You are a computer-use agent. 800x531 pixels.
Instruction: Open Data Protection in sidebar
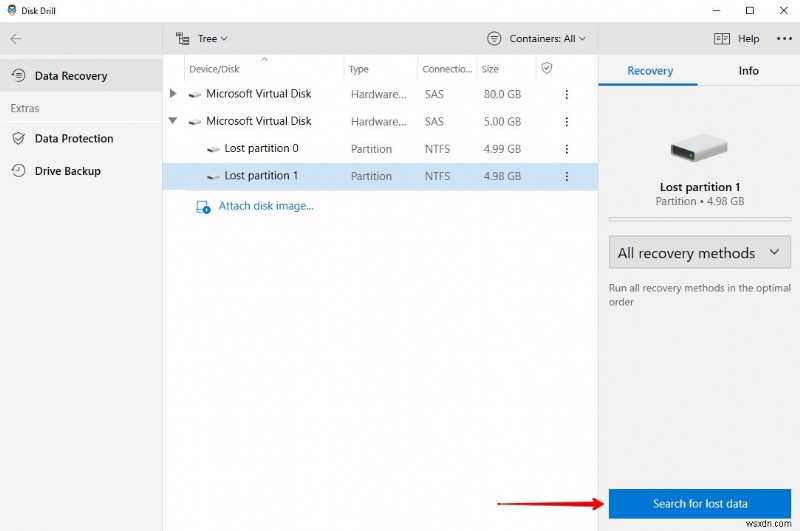tap(73, 139)
